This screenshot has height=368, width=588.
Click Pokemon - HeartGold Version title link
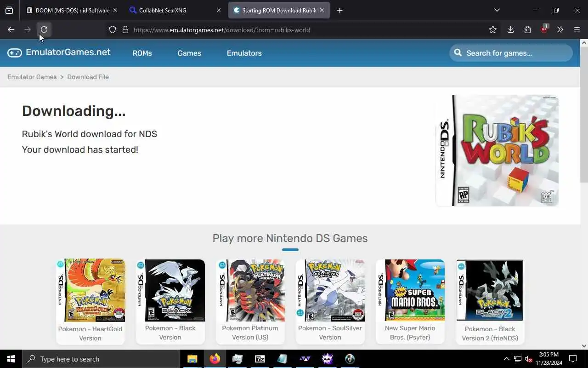(x=90, y=333)
